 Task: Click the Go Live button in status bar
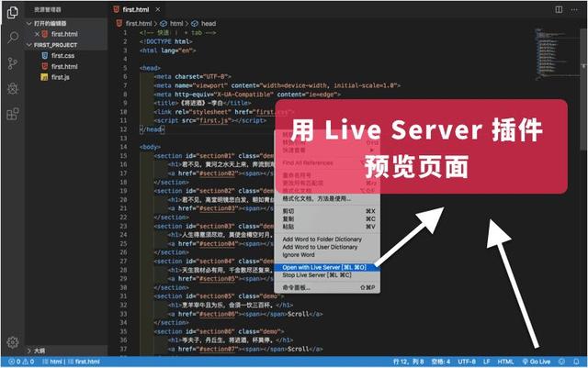point(537,362)
